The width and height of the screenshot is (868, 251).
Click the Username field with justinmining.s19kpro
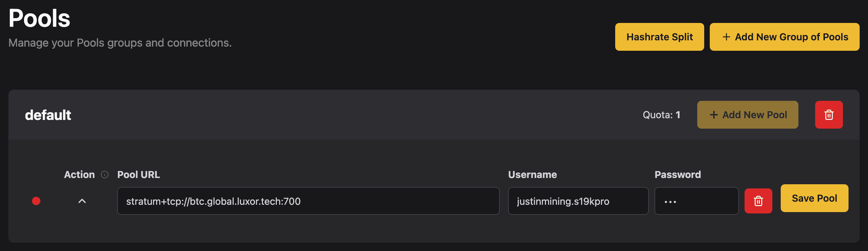click(x=578, y=201)
